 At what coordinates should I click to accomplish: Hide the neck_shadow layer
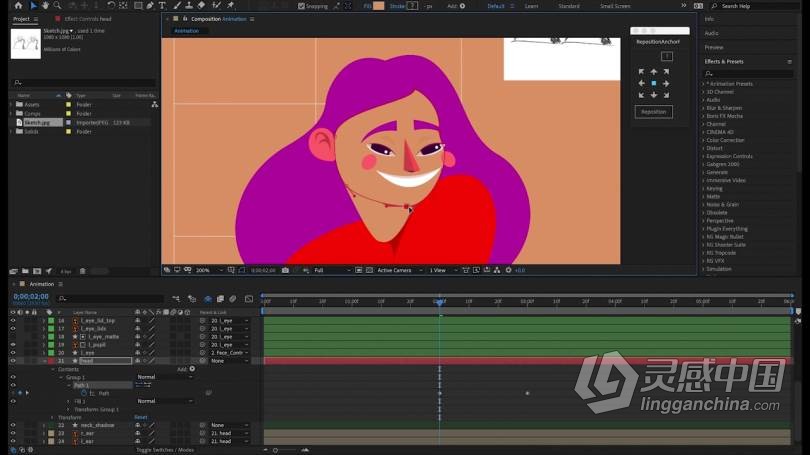click(x=13, y=425)
